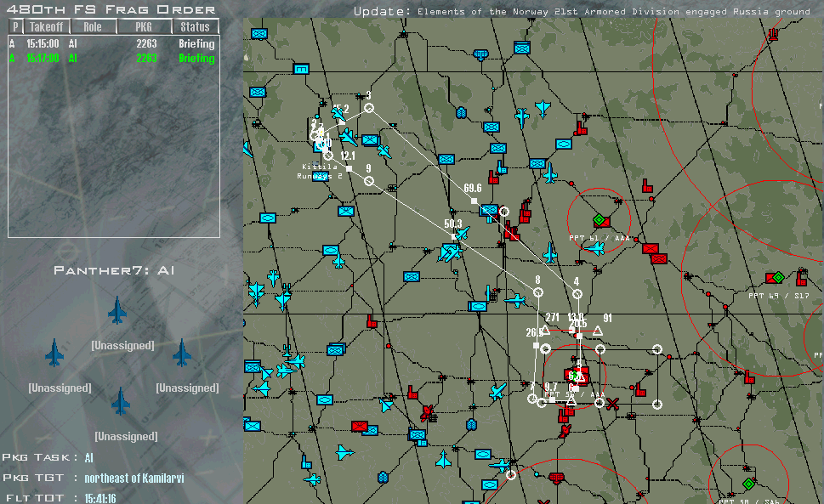The image size is (824, 504).
Task: Click the PPT 61 / AAA label
Action: tap(600, 238)
